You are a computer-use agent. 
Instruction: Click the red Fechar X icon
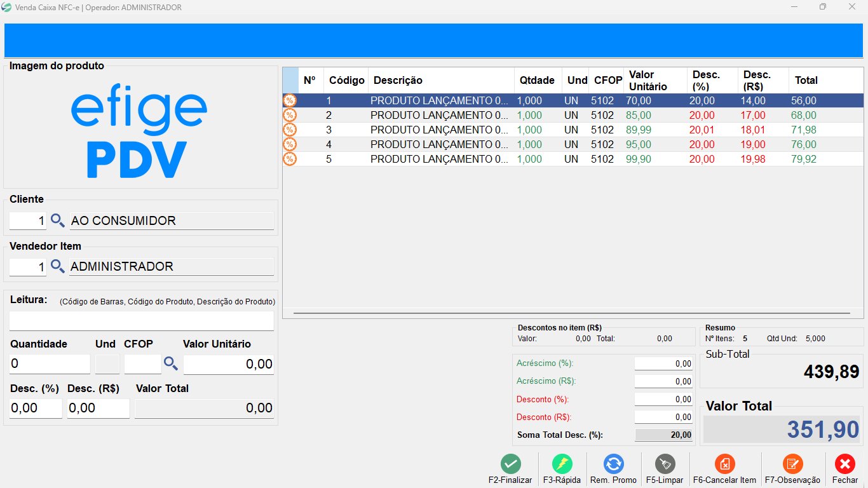845,463
